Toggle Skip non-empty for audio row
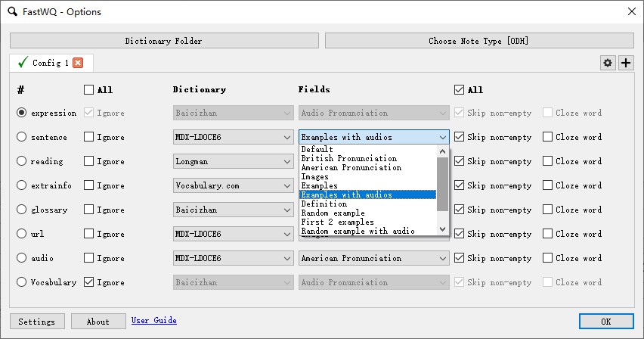 (459, 258)
